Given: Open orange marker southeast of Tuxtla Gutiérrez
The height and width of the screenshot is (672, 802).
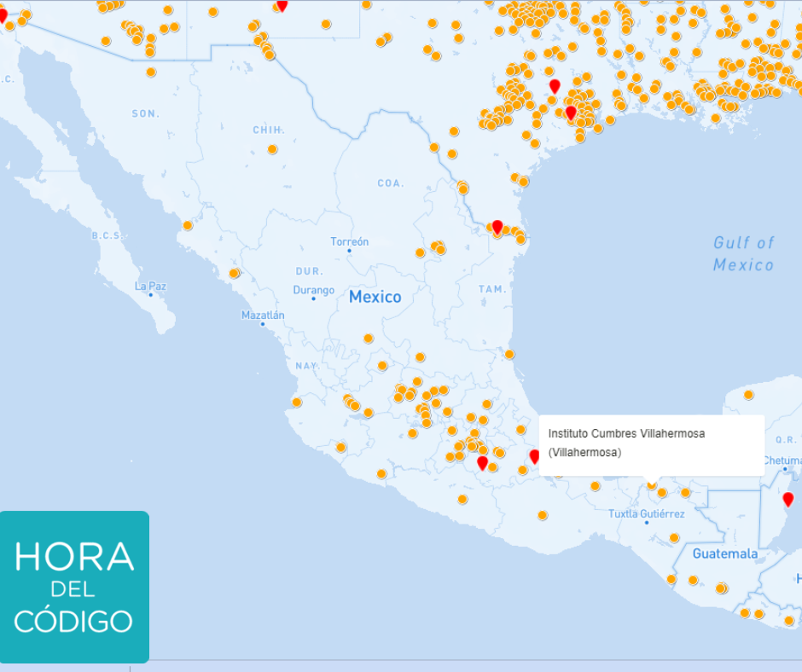Looking at the screenshot, I should [x=674, y=538].
